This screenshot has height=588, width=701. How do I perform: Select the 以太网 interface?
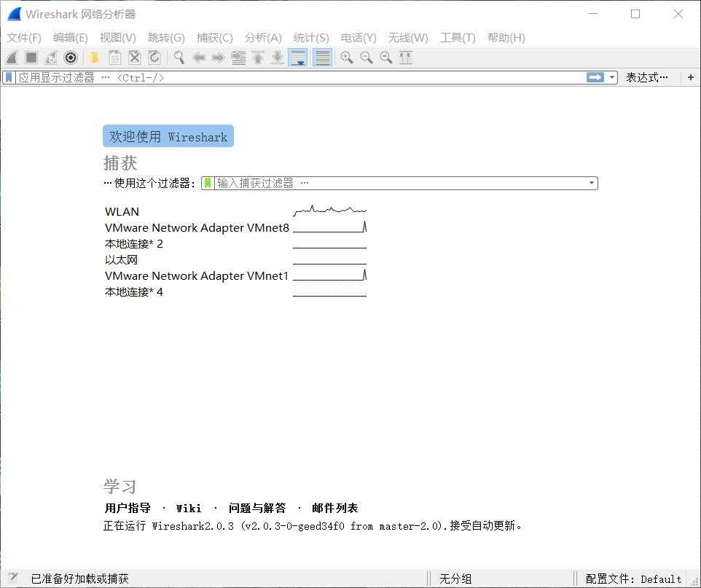(x=121, y=260)
